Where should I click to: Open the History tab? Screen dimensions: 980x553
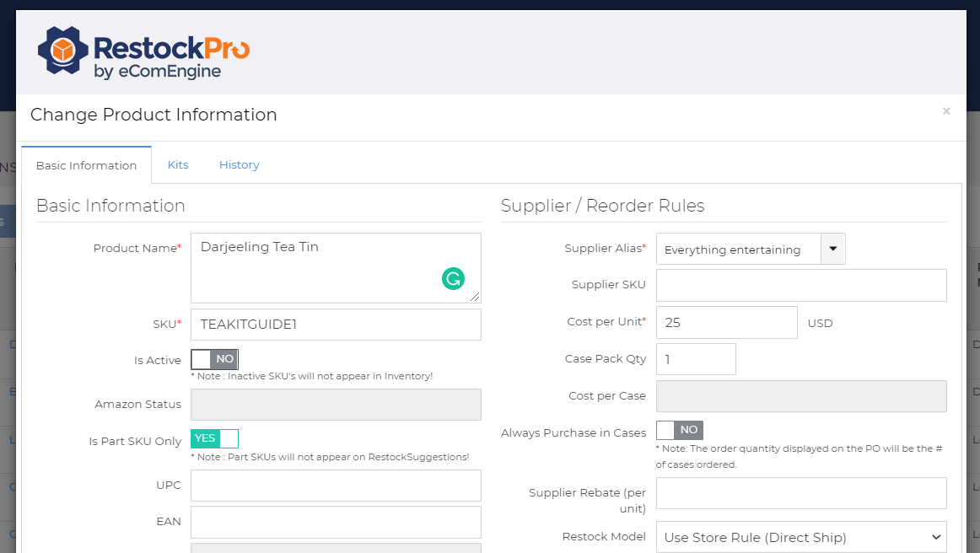239,165
